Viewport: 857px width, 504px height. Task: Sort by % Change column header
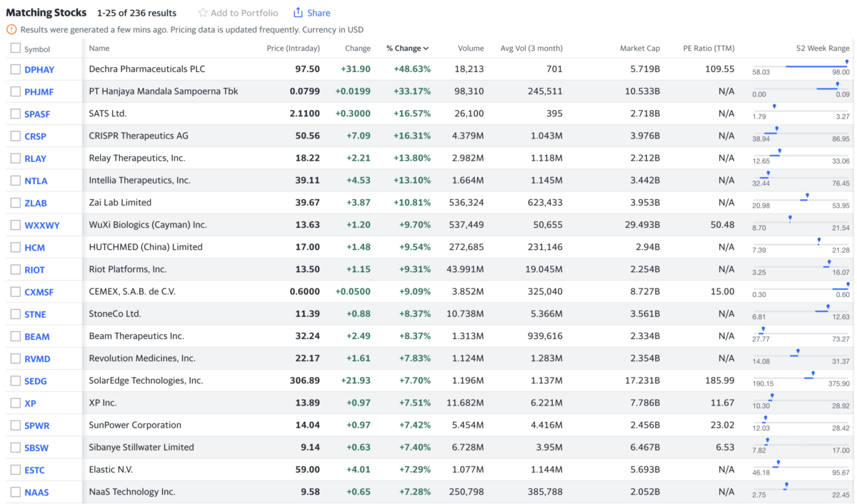click(407, 49)
